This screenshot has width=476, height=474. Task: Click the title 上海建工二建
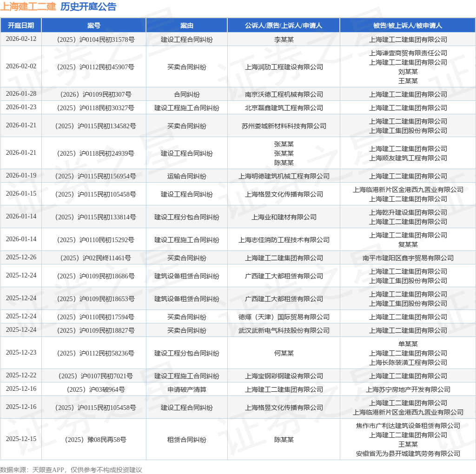pyautogui.click(x=28, y=7)
